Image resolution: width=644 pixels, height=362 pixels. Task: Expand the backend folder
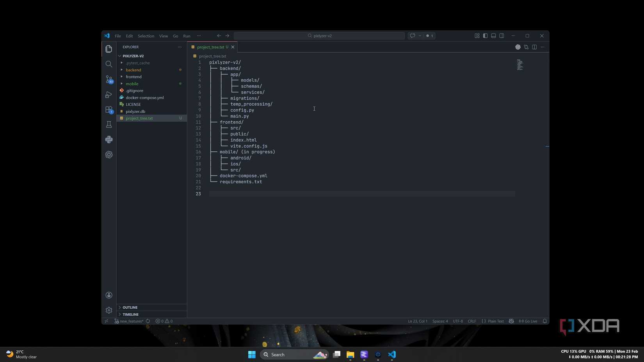pyautogui.click(x=133, y=70)
